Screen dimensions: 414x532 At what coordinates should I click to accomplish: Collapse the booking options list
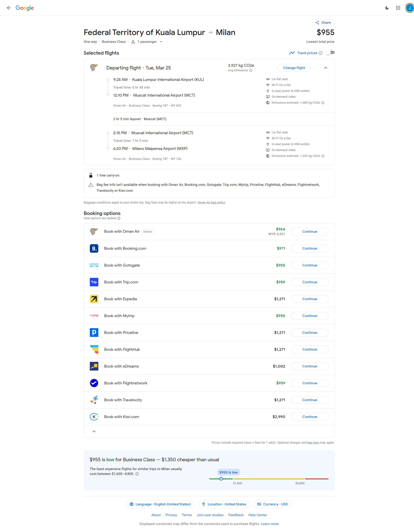(x=94, y=431)
